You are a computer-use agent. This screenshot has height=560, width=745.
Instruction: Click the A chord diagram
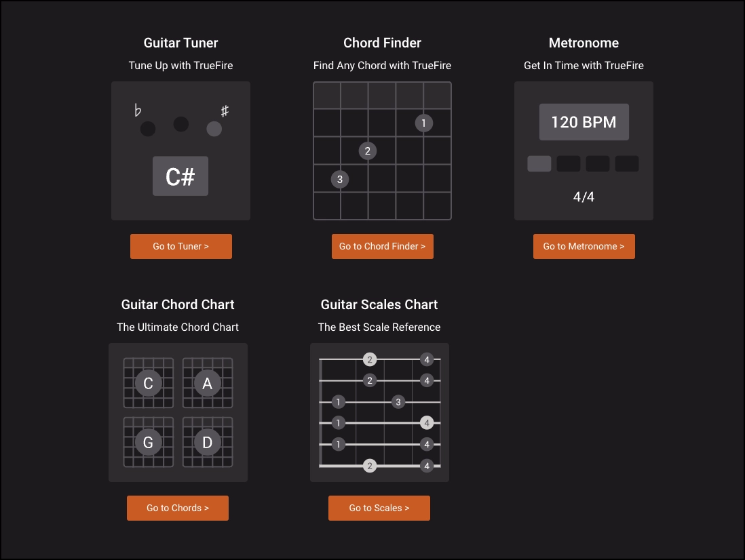coord(208,383)
